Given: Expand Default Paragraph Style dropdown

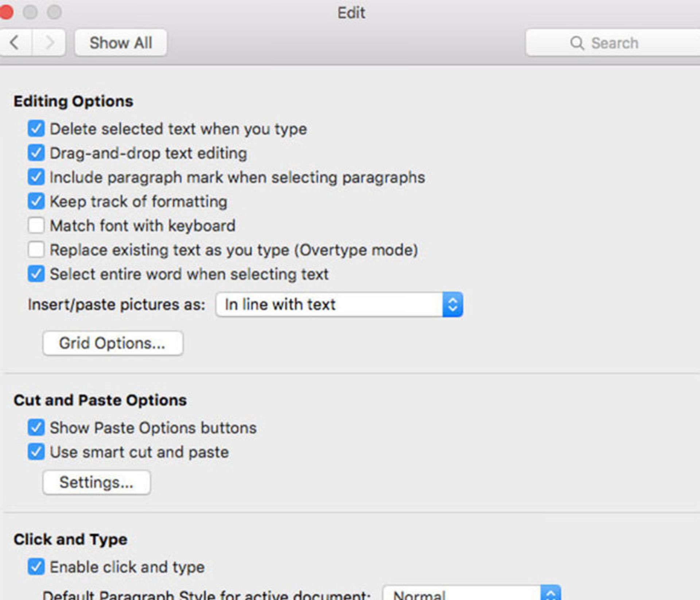Looking at the screenshot, I should (x=471, y=593).
